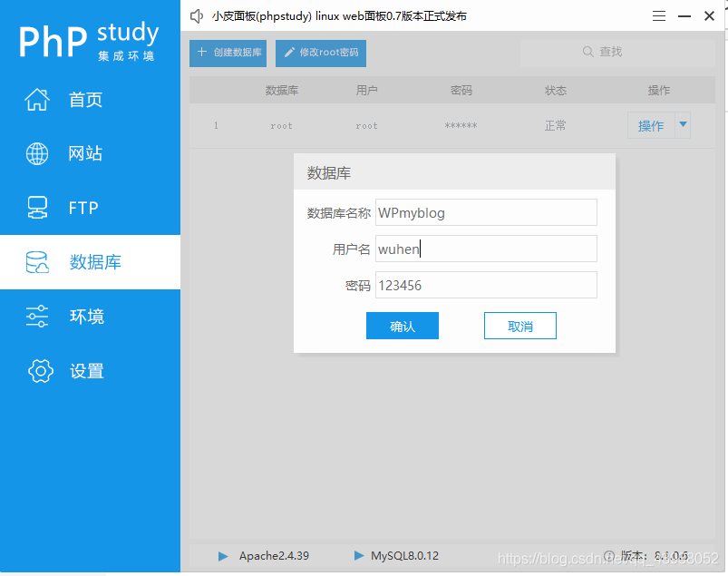Click the 数据库 dialog title
The image size is (728, 576).
[329, 172]
